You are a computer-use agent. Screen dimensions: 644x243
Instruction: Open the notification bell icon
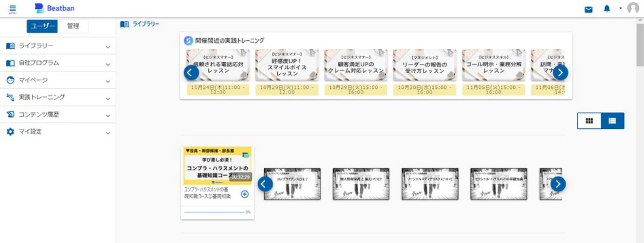click(607, 9)
